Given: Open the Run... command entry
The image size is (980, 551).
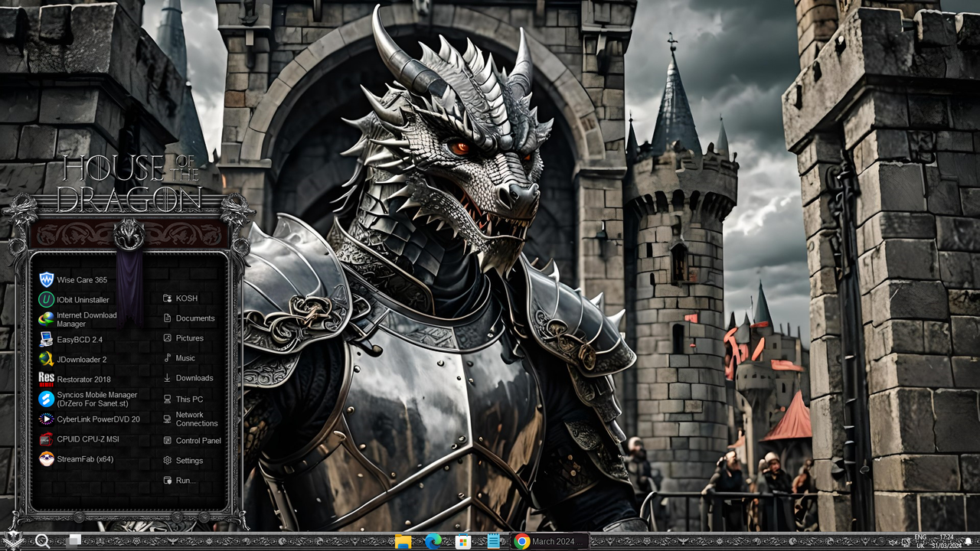Looking at the screenshot, I should [x=180, y=481].
